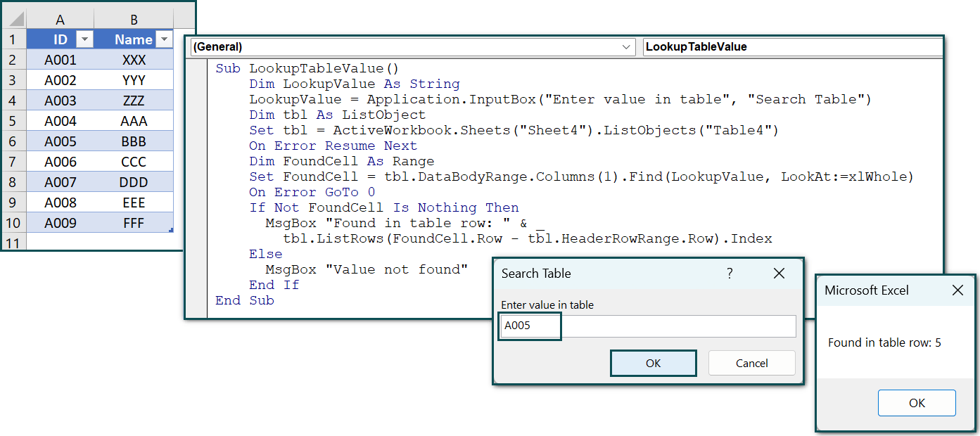Click cell A11 below the table
The height and width of the screenshot is (436, 980).
[x=60, y=242]
